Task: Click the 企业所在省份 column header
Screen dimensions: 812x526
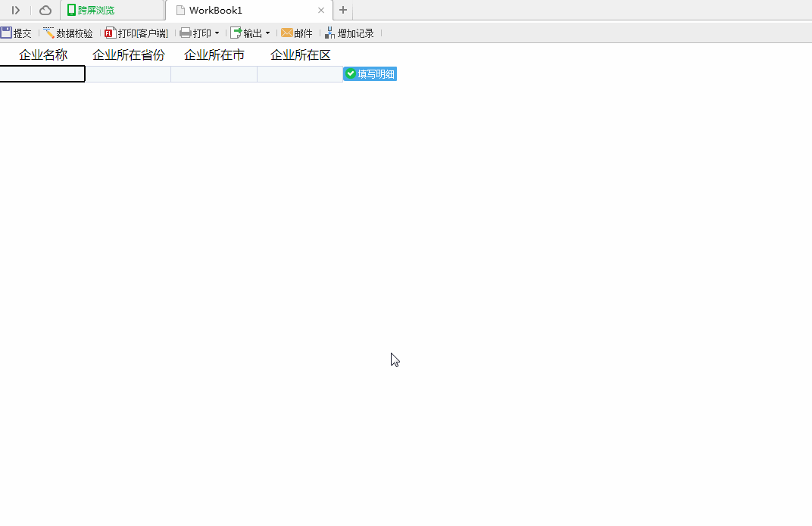Action: 129,54
